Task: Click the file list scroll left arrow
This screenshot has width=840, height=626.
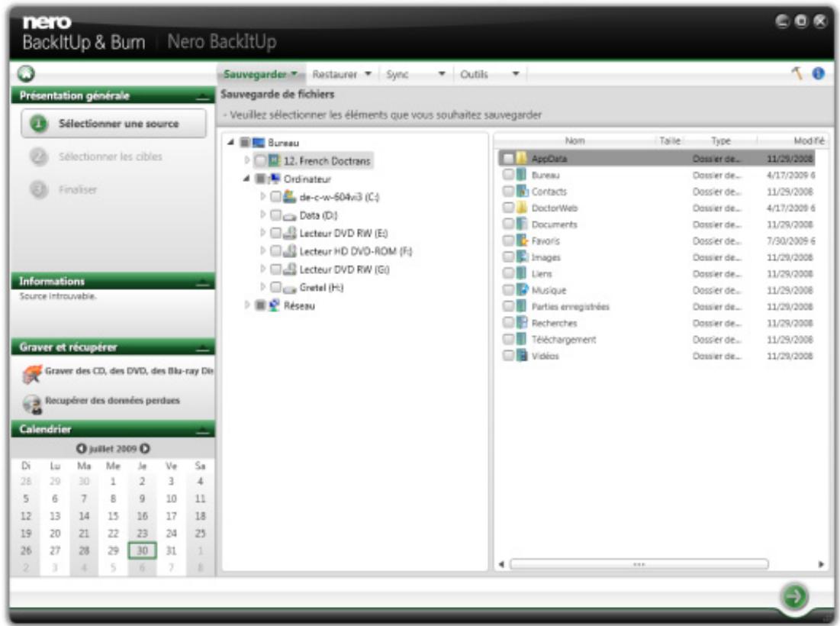Action: (x=501, y=564)
